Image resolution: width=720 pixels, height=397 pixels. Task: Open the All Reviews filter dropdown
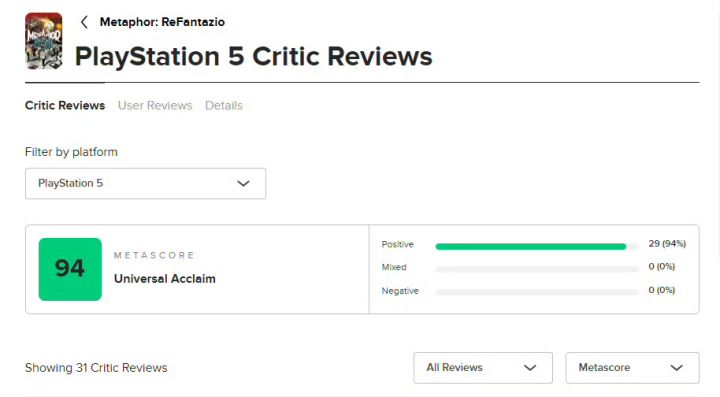pos(483,368)
